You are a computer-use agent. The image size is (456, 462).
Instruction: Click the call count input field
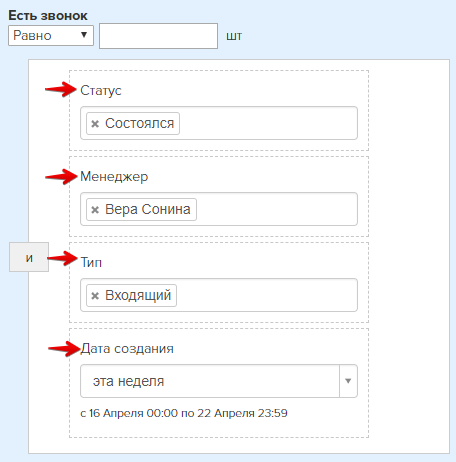(x=158, y=36)
